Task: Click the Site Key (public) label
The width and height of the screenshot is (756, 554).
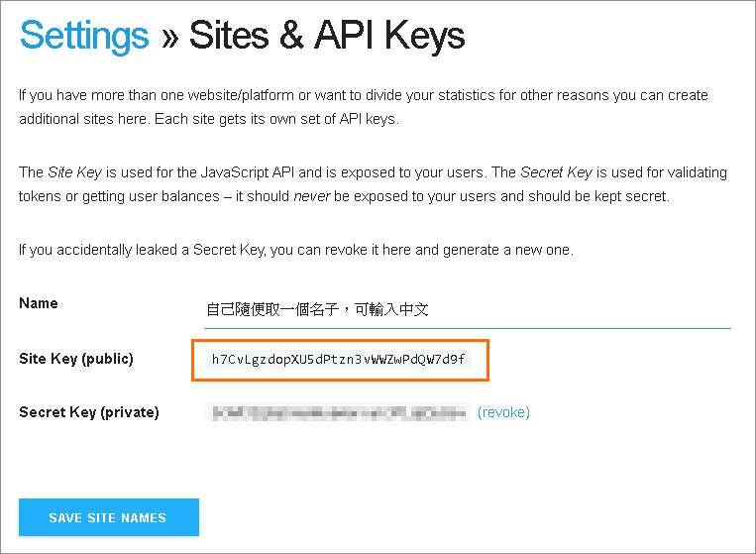Action: coord(76,359)
